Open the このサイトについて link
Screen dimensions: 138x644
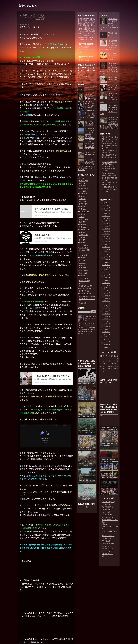point(85,76)
